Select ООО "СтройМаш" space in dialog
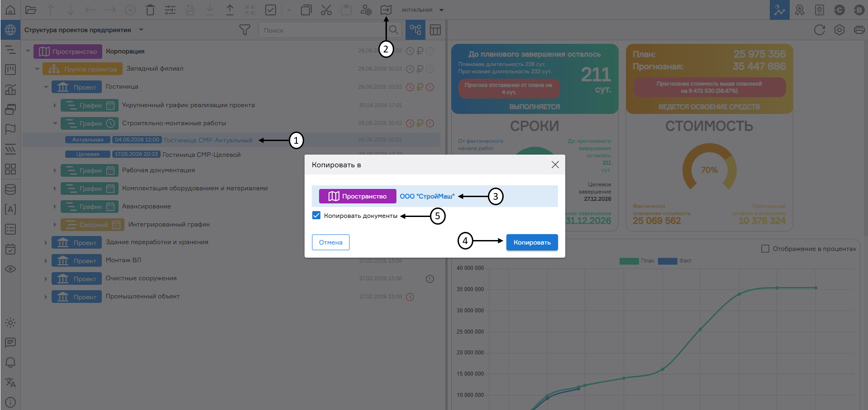Viewport: 868px width, 410px height. click(427, 196)
